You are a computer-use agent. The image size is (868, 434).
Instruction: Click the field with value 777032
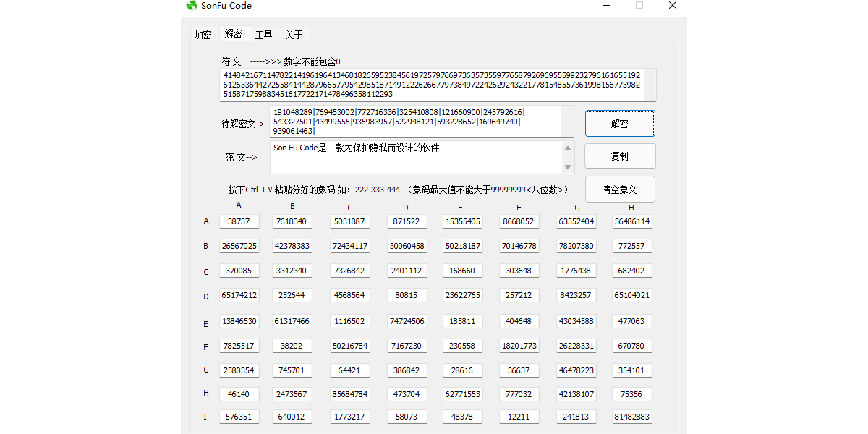pyautogui.click(x=519, y=394)
